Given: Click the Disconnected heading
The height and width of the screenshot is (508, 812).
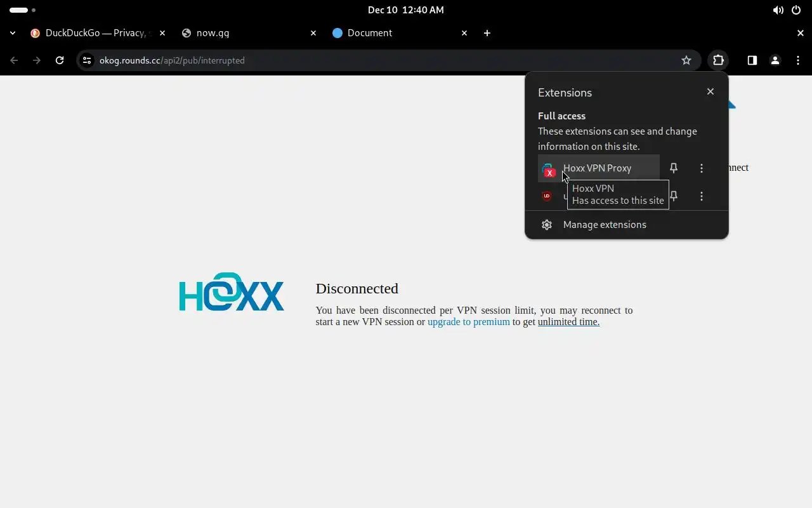Looking at the screenshot, I should point(357,288).
